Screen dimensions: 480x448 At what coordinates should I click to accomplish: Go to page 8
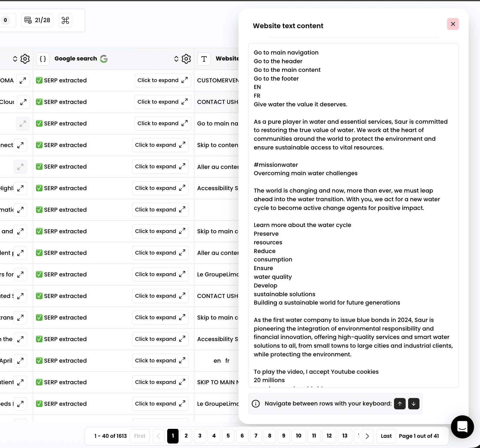point(270,436)
